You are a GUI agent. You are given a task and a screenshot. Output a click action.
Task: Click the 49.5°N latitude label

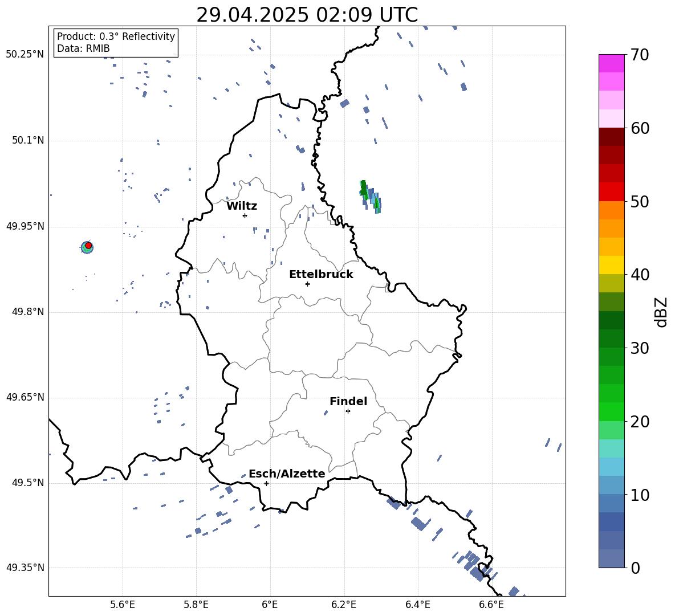click(x=28, y=483)
